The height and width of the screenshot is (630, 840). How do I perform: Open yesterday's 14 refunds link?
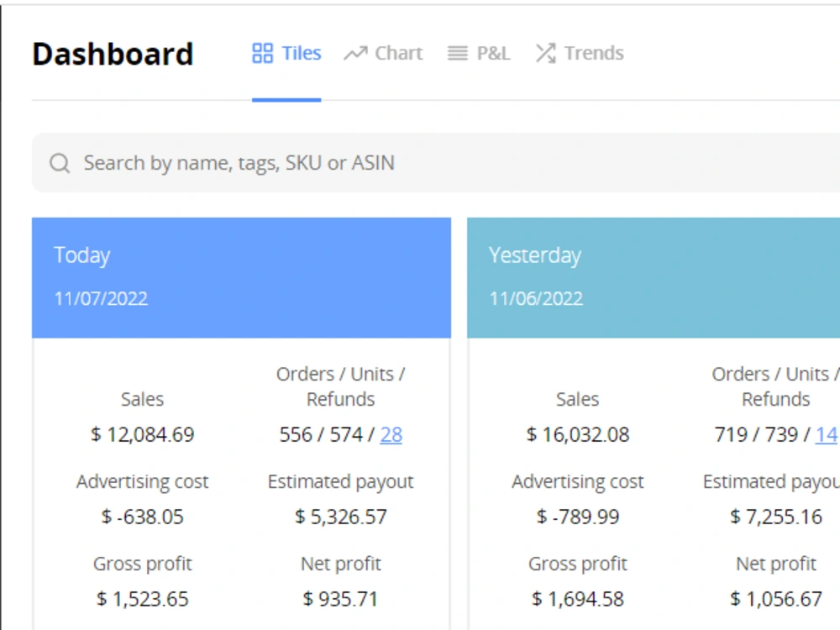826,434
